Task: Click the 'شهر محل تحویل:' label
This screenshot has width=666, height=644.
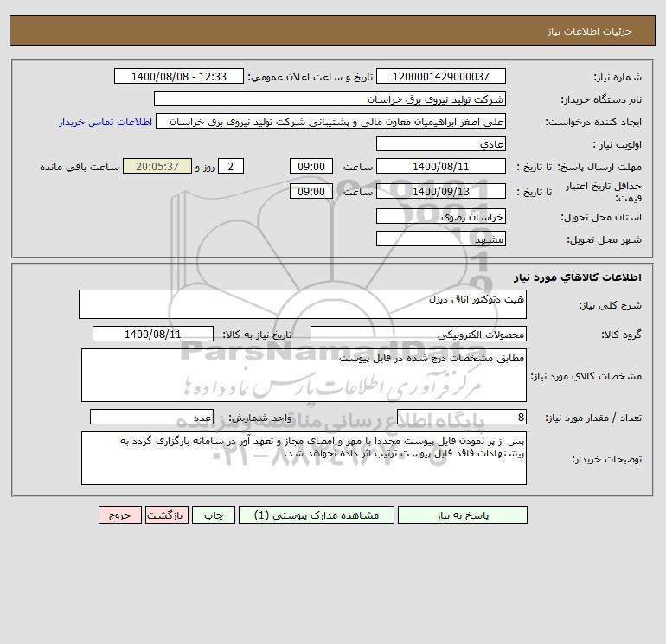Action: coord(604,239)
